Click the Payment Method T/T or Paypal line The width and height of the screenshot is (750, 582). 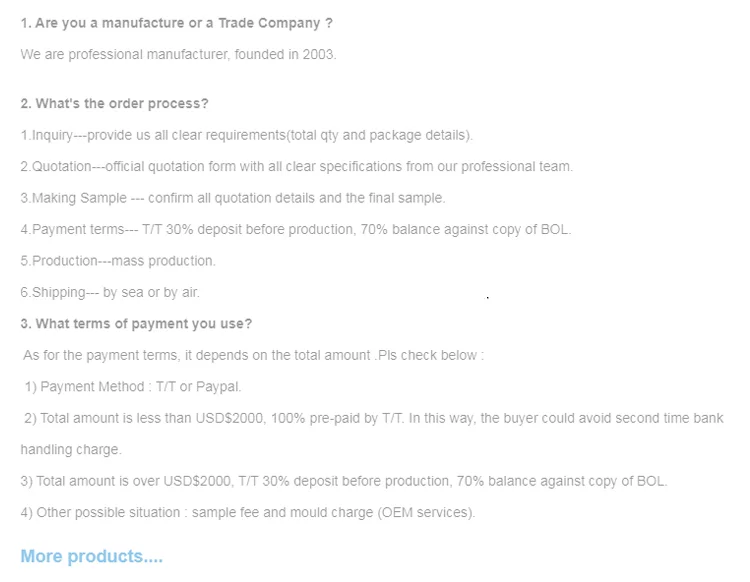133,386
